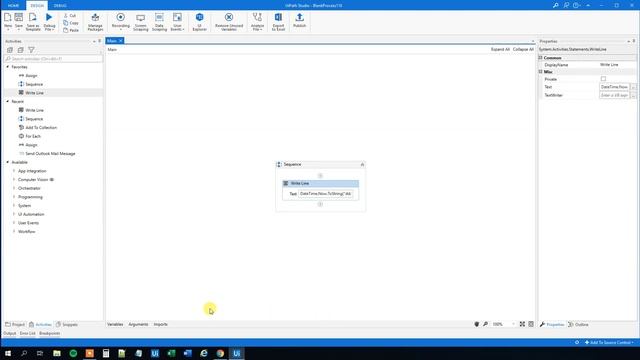Open UI Explorer
This screenshot has width=640, height=360.
click(200, 22)
